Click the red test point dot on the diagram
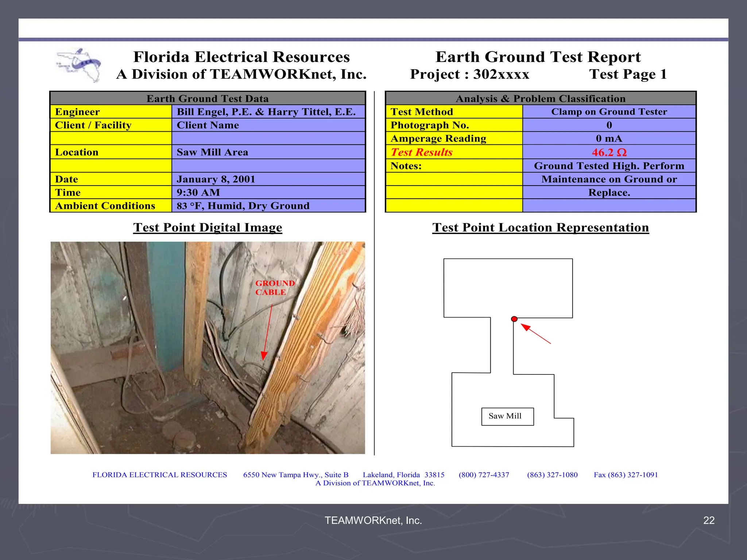Screen dimensions: 747x560 point(514,319)
